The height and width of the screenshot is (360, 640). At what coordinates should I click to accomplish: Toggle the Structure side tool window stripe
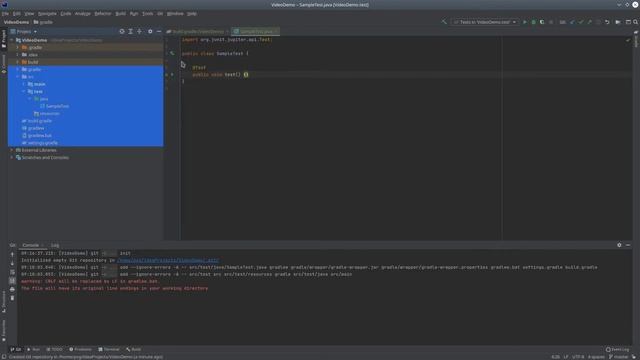(4, 302)
